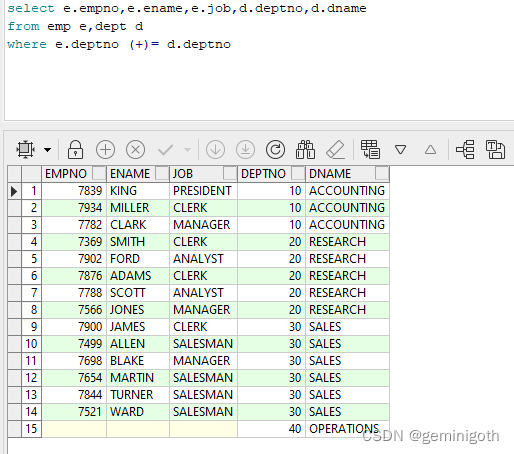Viewport: 514px width, 454px height.
Task: Click the insert record plus icon
Action: (x=105, y=149)
